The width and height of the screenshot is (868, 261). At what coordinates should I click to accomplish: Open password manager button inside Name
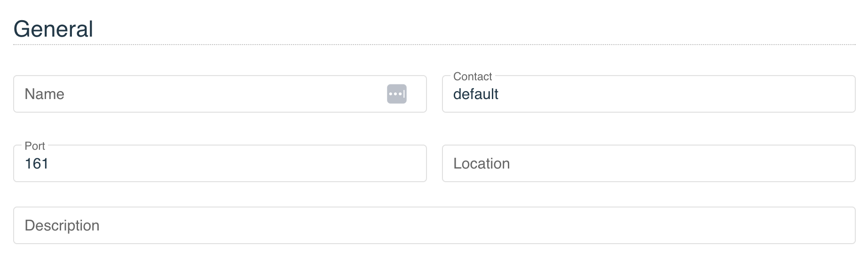point(396,94)
